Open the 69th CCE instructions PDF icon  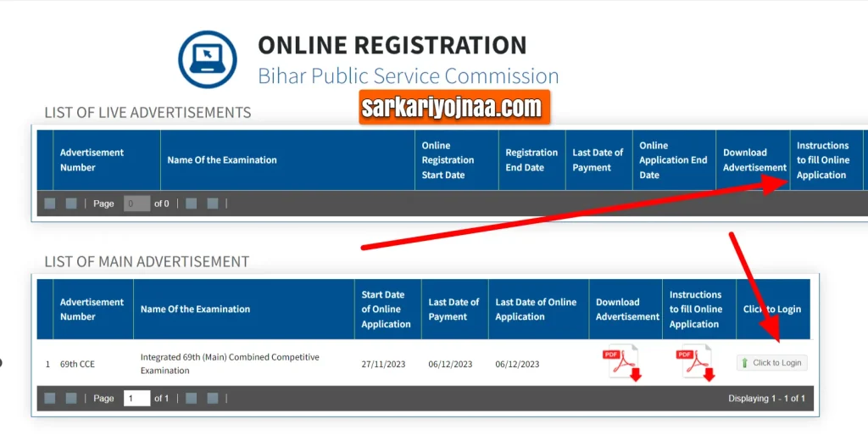[x=696, y=362]
